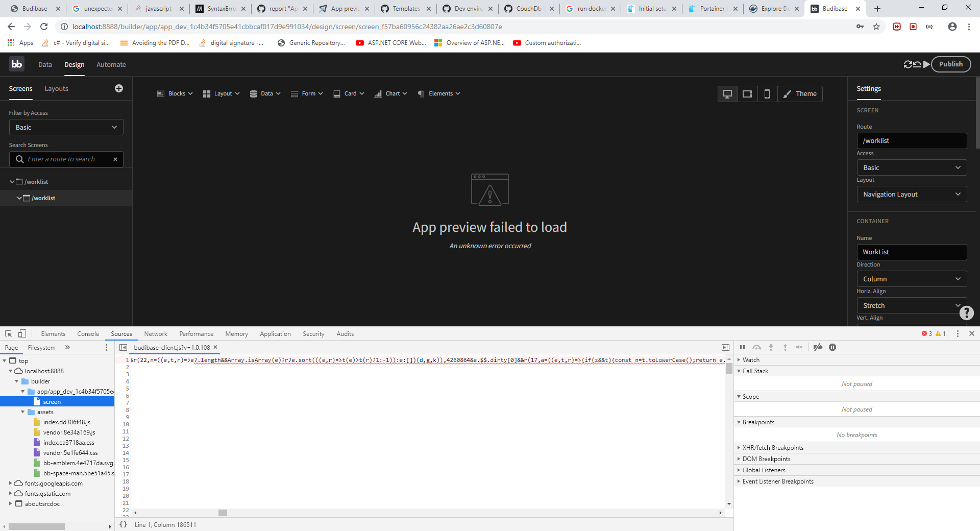The width and height of the screenshot is (980, 531).
Task: Expand the fonts.googleapis.com tree node
Action: [10, 483]
